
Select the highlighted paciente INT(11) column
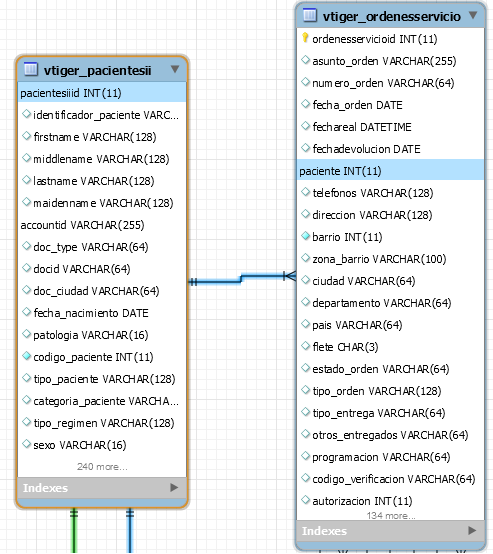pos(391,171)
